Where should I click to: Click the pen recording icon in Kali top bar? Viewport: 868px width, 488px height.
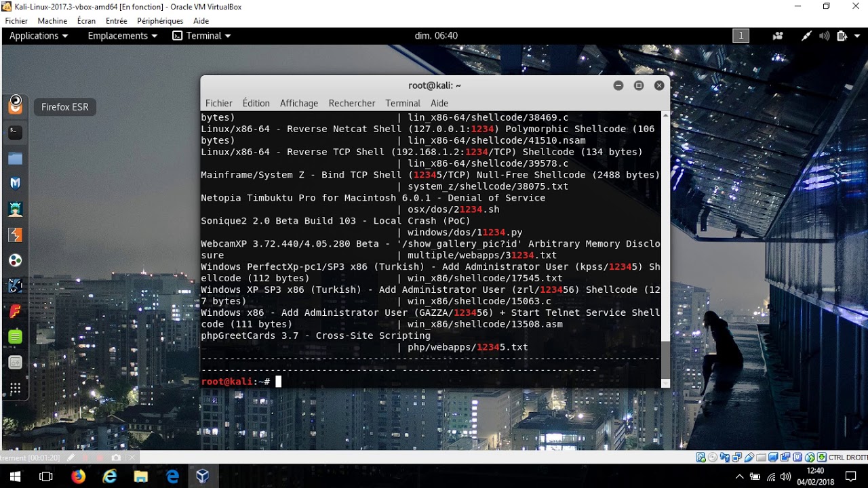pyautogui.click(x=806, y=36)
